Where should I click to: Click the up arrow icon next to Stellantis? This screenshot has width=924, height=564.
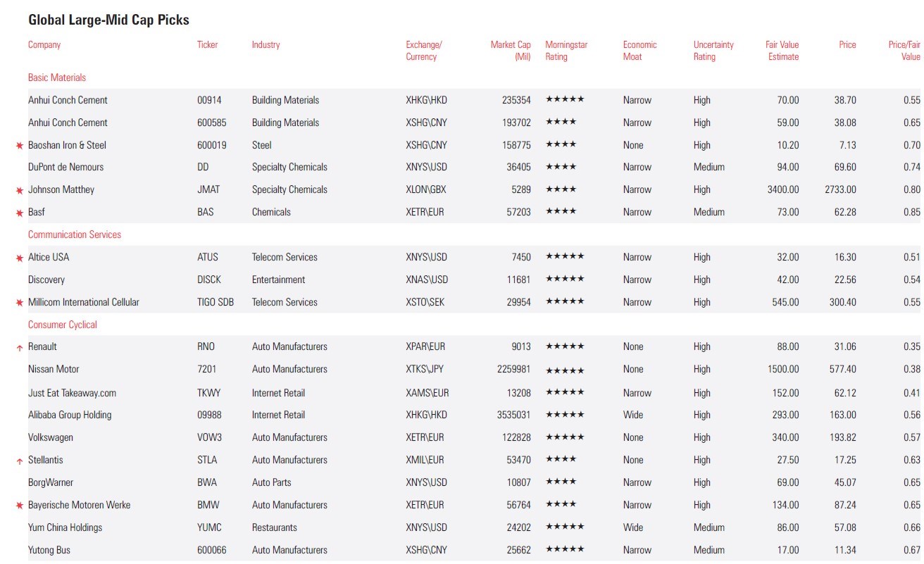tap(20, 461)
